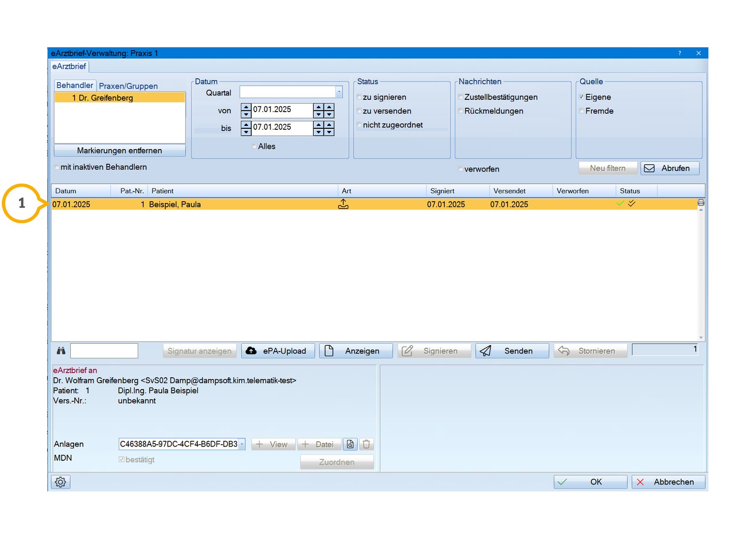
Task: Click the Senden paper plane button
Action: (x=512, y=351)
